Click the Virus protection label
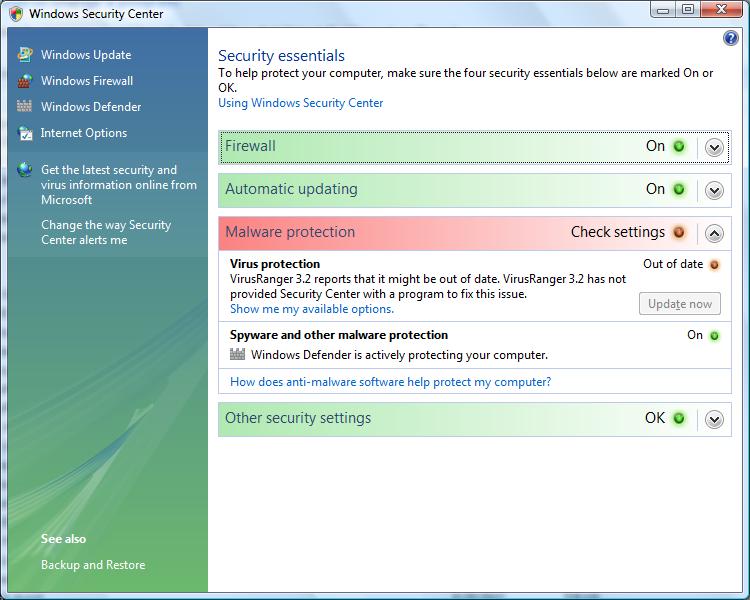The width and height of the screenshot is (750, 600). click(x=275, y=264)
